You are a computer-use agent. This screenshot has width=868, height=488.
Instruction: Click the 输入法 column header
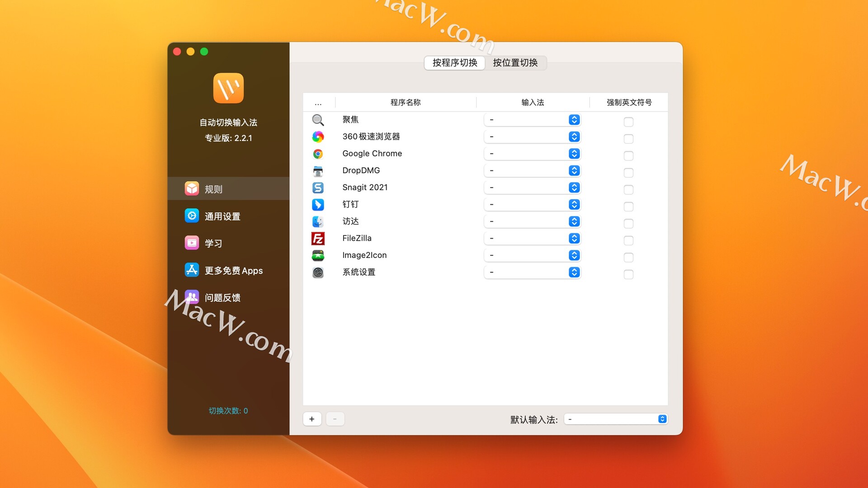pos(533,103)
